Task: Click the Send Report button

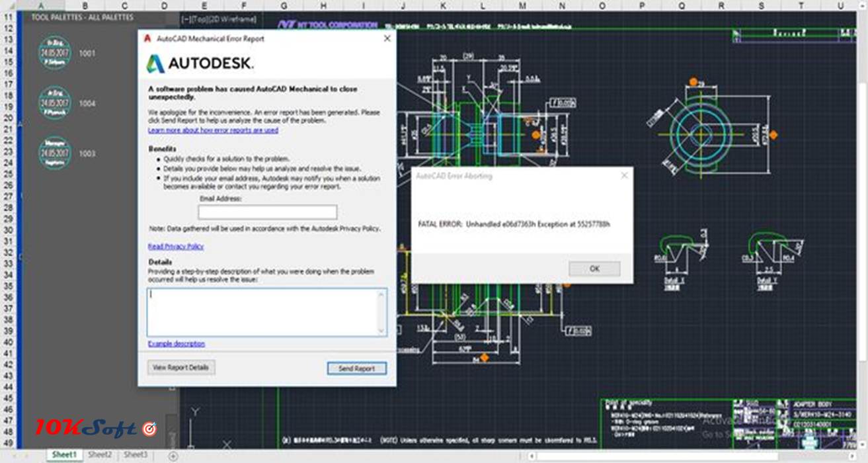Action: click(x=356, y=368)
